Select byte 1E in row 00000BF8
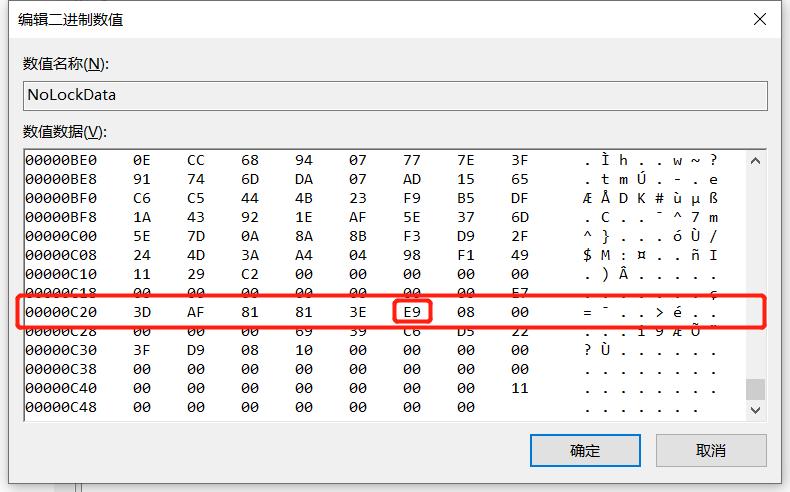This screenshot has width=790, height=492. click(x=304, y=217)
